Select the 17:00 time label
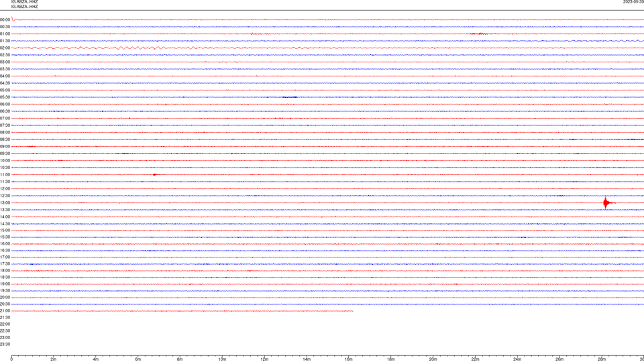This screenshot has height=362, width=644. click(x=5, y=257)
